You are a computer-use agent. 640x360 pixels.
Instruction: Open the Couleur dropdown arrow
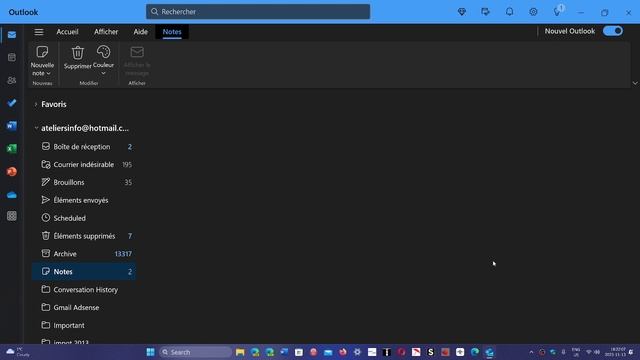click(x=103, y=73)
